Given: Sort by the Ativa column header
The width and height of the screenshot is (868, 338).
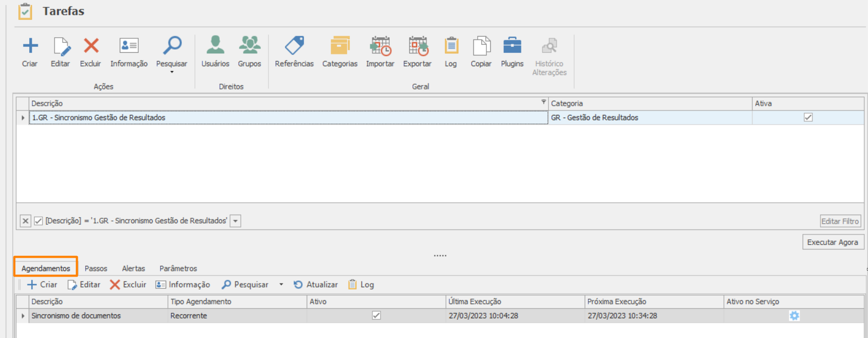Looking at the screenshot, I should [x=808, y=104].
